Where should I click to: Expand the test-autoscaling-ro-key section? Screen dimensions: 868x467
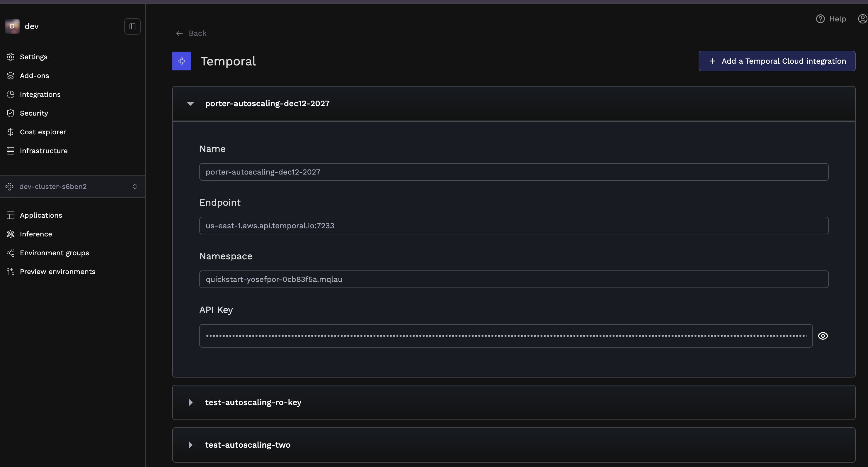pos(190,402)
